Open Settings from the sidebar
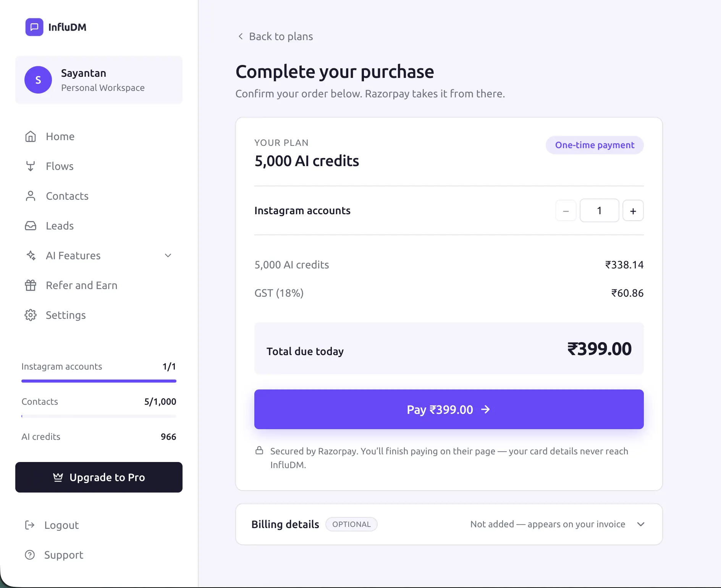721x588 pixels. [99, 315]
